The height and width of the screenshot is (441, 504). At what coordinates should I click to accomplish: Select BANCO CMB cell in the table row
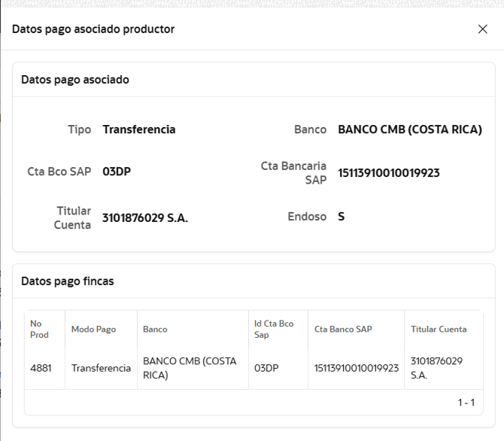190,368
